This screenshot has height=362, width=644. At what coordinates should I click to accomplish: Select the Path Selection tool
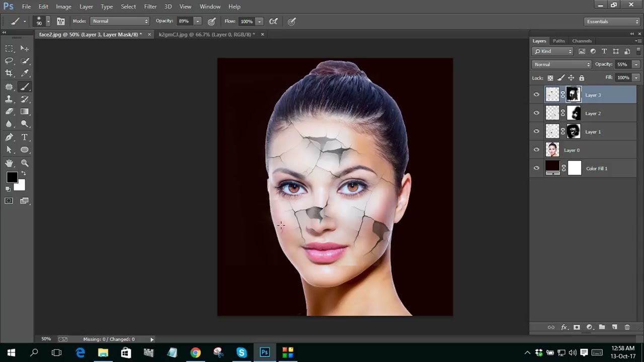click(x=9, y=150)
